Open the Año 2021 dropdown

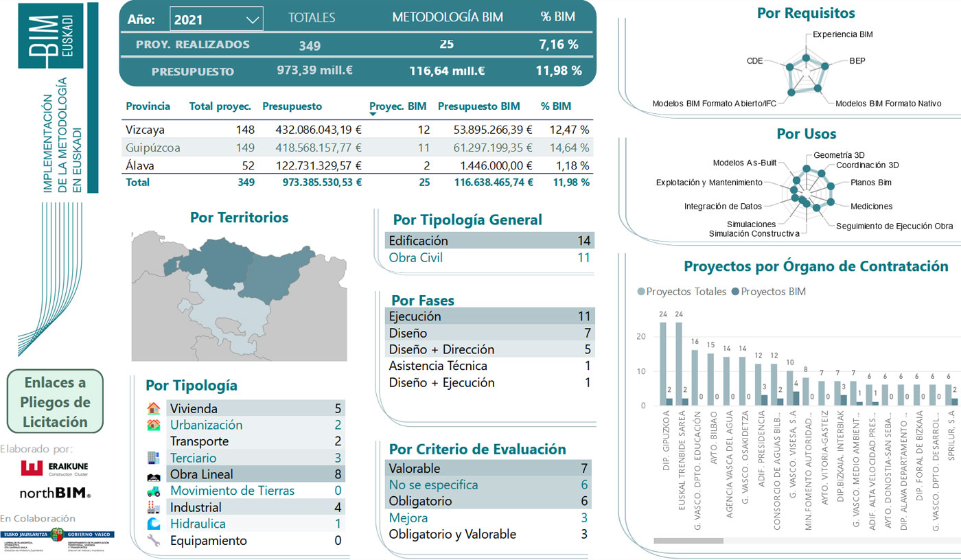(x=216, y=20)
